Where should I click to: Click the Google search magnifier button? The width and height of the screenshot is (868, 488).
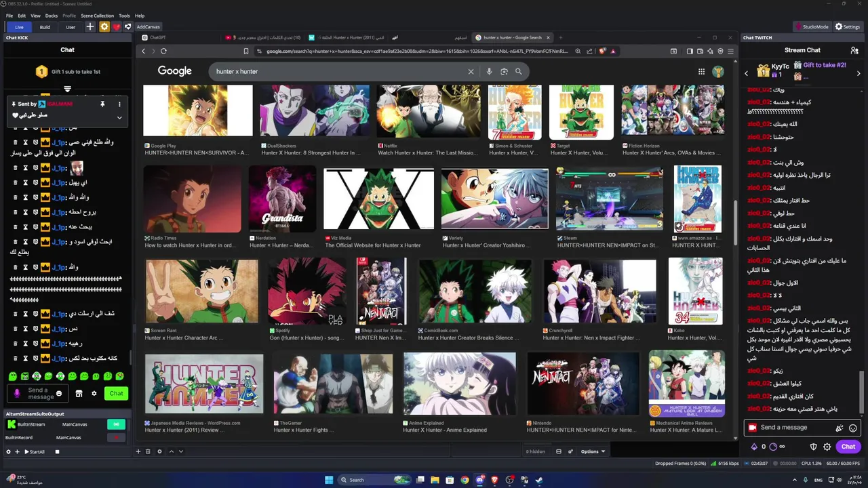(519, 71)
